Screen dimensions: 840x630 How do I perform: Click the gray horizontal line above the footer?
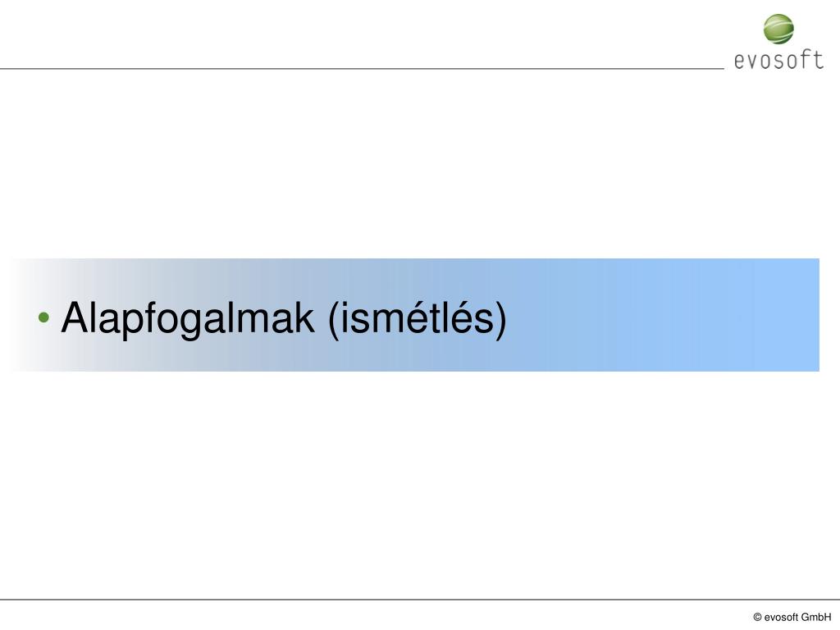(420, 600)
